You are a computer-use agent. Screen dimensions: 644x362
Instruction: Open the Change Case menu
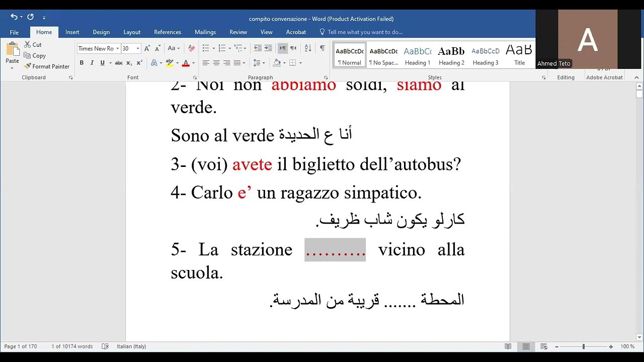(174, 49)
